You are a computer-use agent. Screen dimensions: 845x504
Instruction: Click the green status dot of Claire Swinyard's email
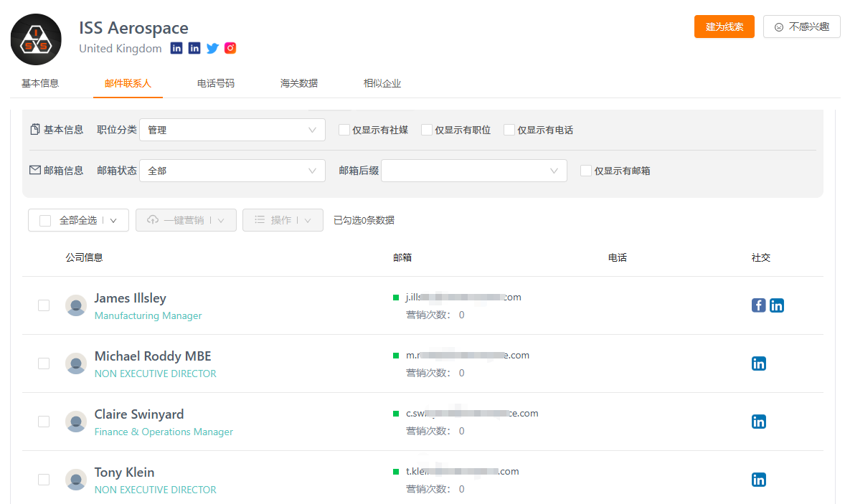(x=396, y=414)
